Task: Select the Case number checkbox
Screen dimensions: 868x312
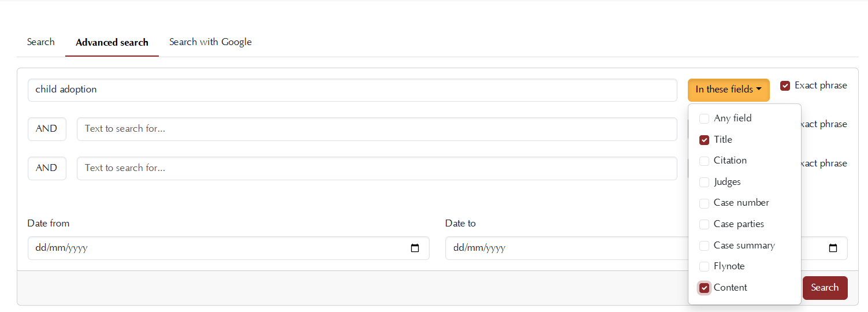Action: (x=704, y=203)
